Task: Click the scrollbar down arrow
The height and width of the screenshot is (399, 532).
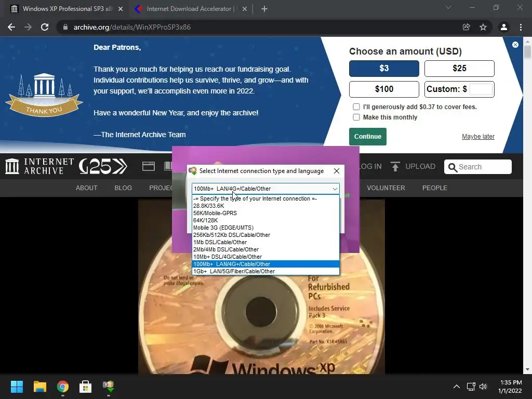Action: 527,369
